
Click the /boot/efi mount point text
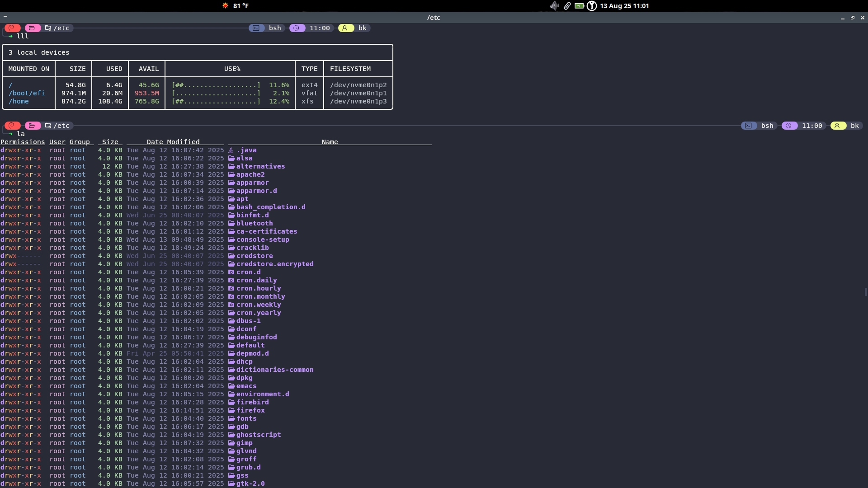[27, 93]
